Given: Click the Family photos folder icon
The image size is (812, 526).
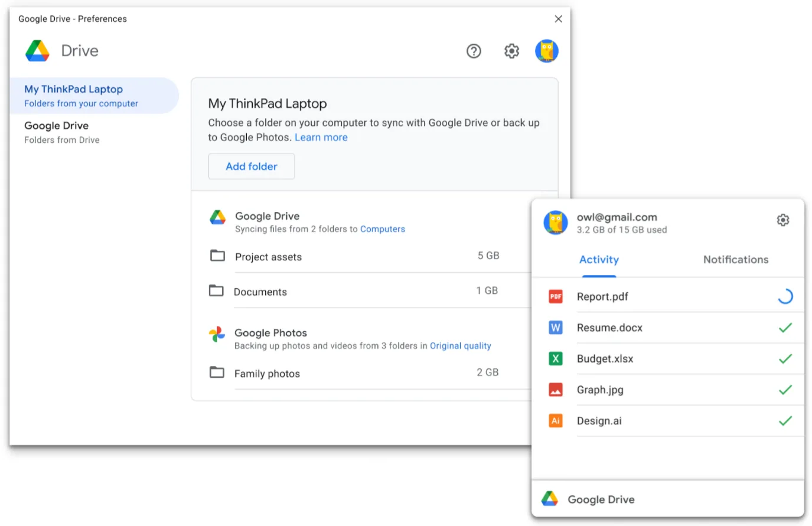Looking at the screenshot, I should pyautogui.click(x=217, y=372).
